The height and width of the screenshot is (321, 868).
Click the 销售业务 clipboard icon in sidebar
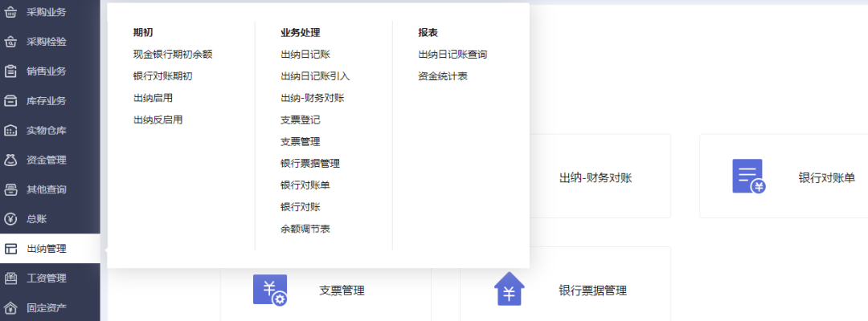10,71
